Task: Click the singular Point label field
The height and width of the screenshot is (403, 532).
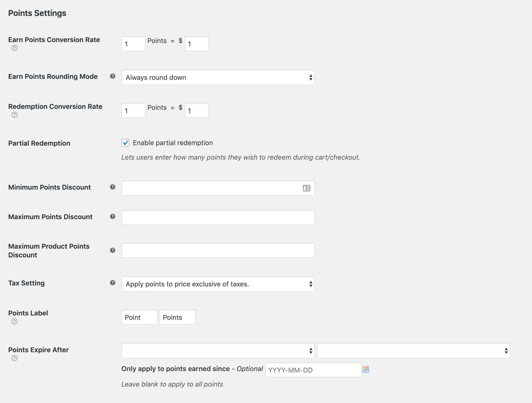Action: coord(139,317)
